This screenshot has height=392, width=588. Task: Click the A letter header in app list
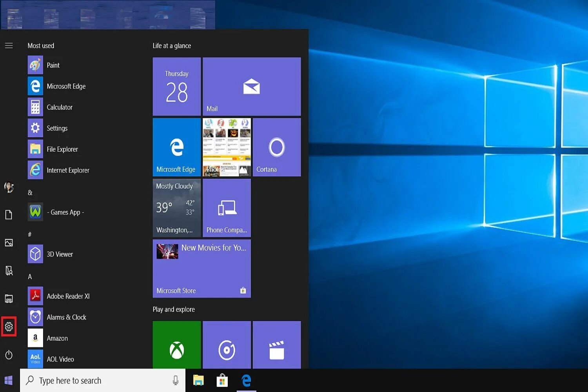point(30,277)
